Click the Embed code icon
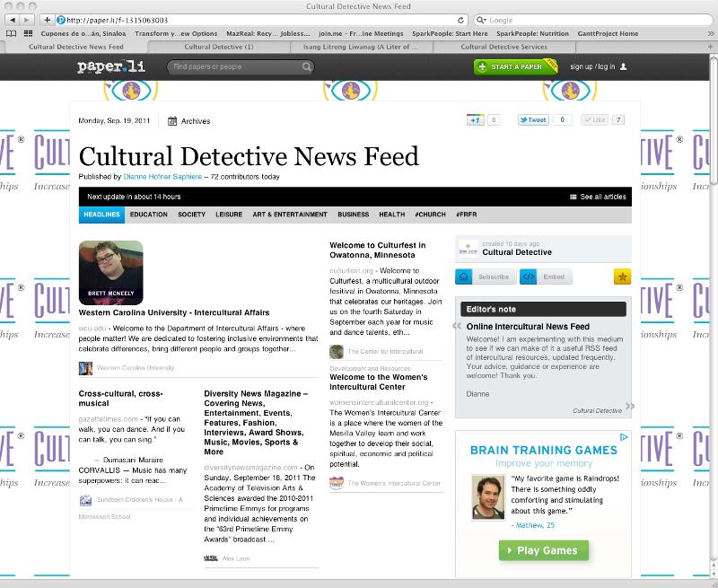This screenshot has width=718, height=588. (528, 276)
